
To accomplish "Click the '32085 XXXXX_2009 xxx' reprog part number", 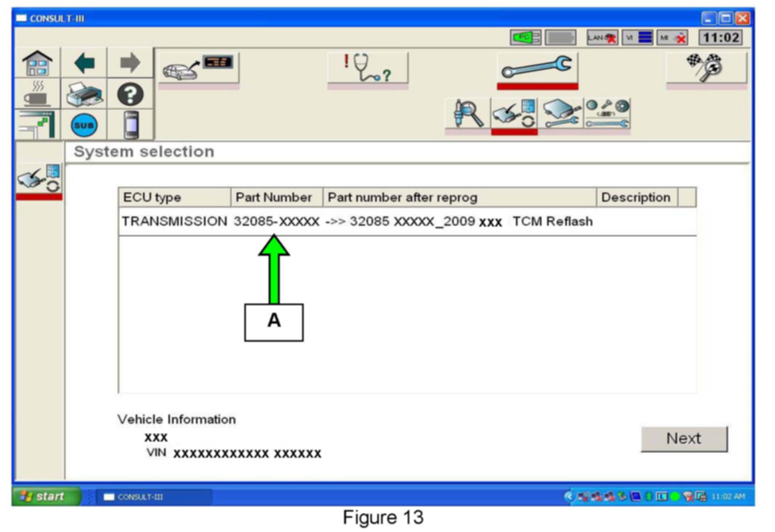I will pyautogui.click(x=426, y=222).
